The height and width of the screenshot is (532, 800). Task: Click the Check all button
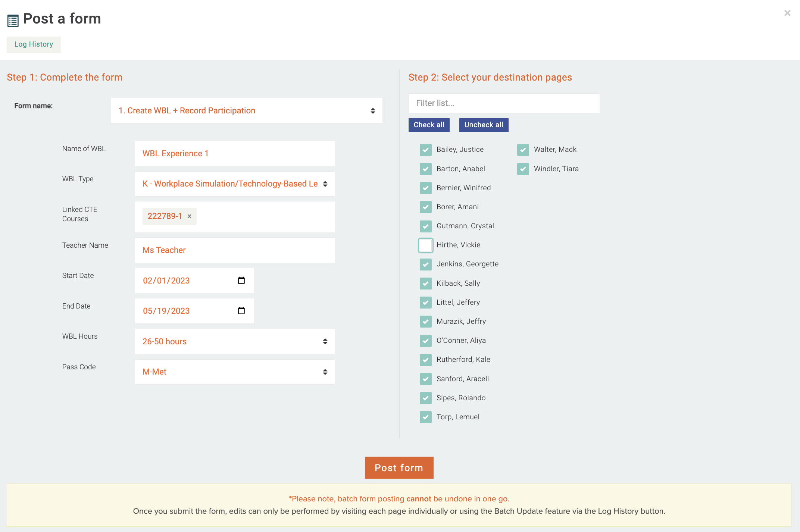pyautogui.click(x=429, y=125)
